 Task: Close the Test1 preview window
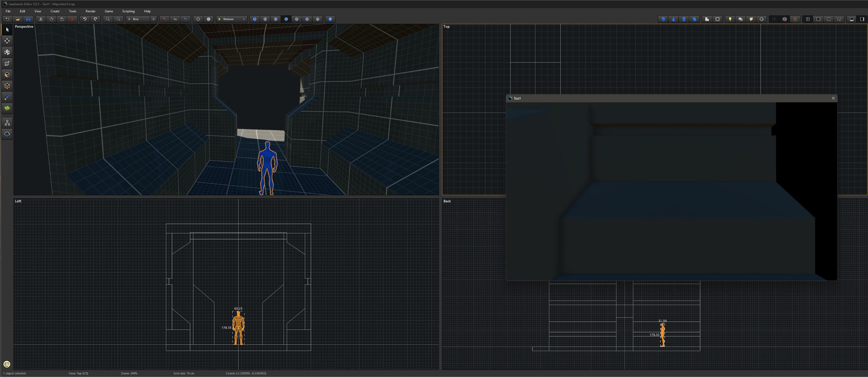click(833, 98)
